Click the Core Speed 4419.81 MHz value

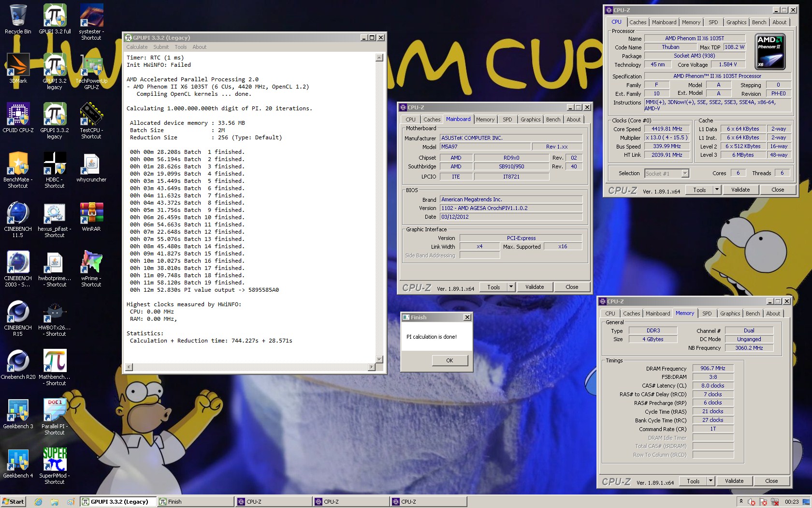[x=667, y=129]
